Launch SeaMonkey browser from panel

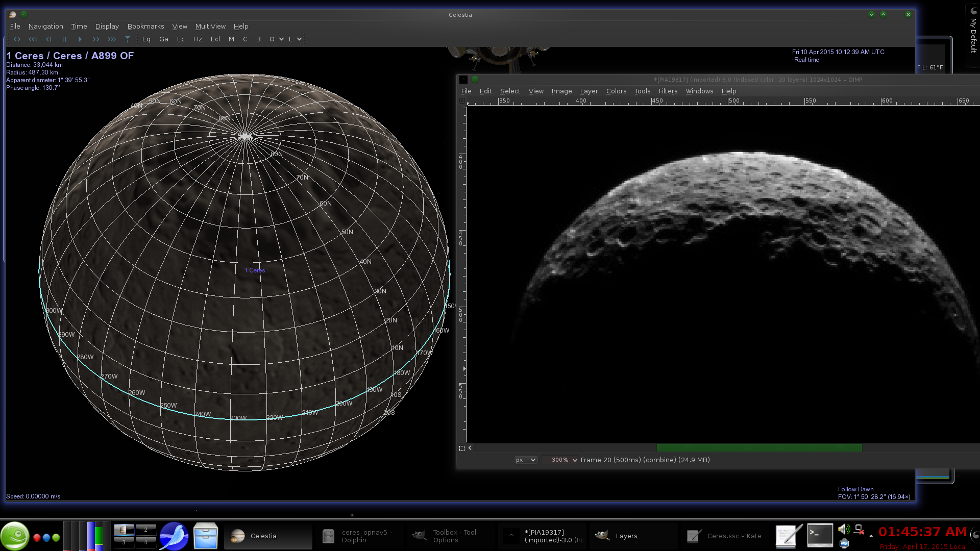174,536
